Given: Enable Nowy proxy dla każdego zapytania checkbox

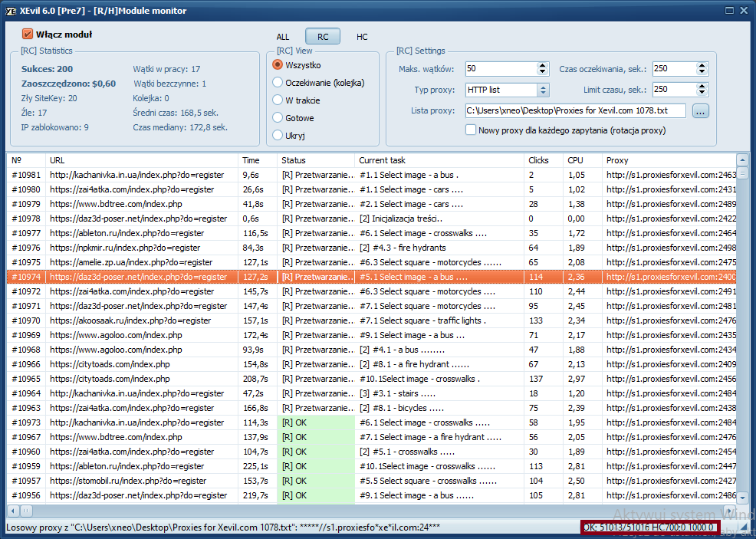Looking at the screenshot, I should point(471,130).
